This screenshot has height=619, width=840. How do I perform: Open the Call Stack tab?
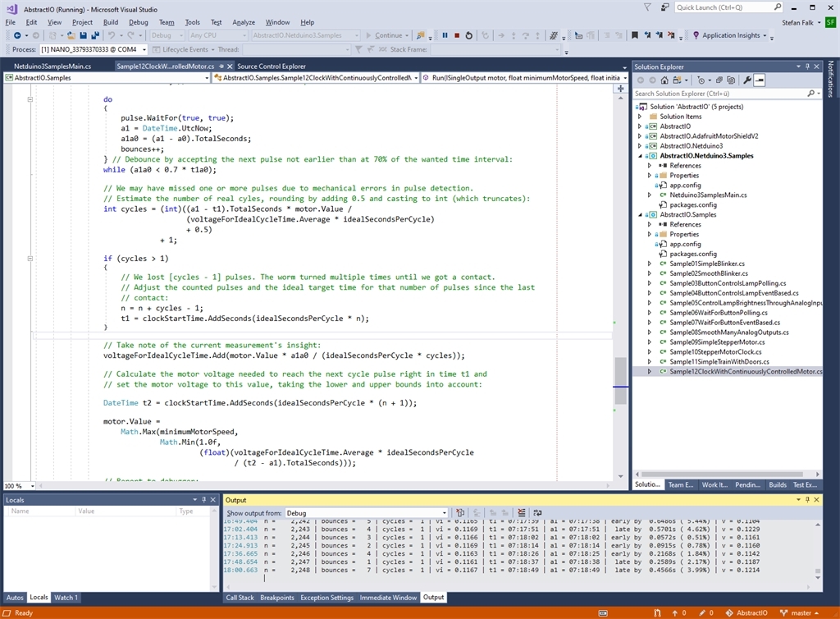click(x=240, y=598)
